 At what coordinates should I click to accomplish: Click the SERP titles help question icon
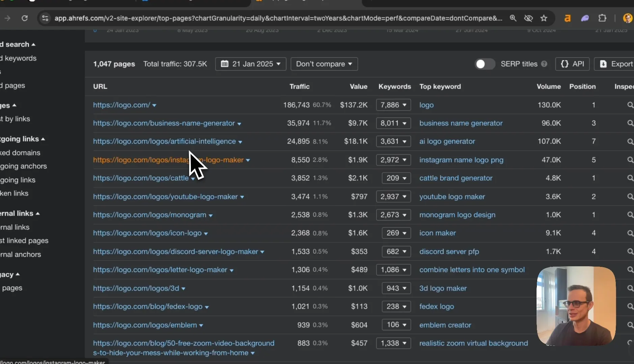pyautogui.click(x=544, y=64)
